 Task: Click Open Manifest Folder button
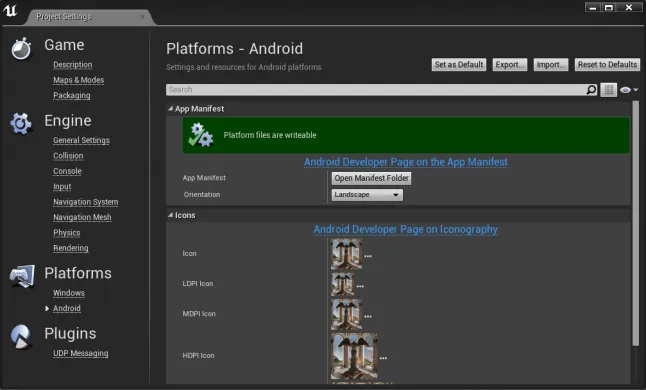[x=371, y=178]
